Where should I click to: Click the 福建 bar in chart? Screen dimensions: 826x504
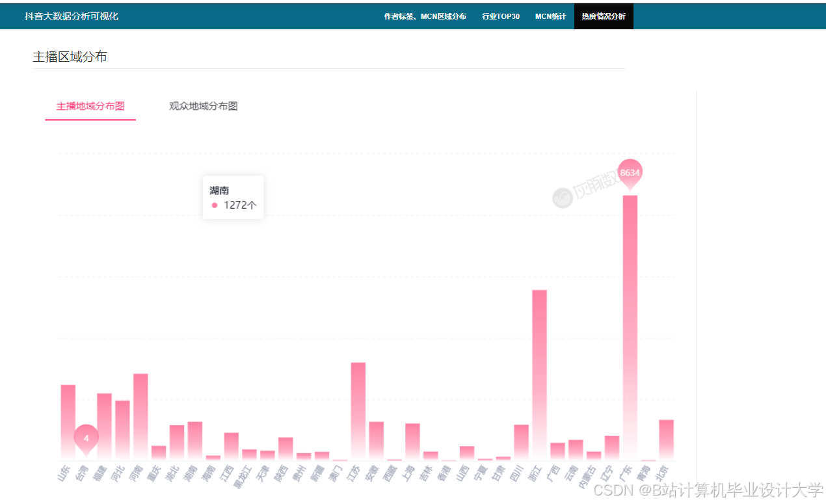pyautogui.click(x=104, y=427)
